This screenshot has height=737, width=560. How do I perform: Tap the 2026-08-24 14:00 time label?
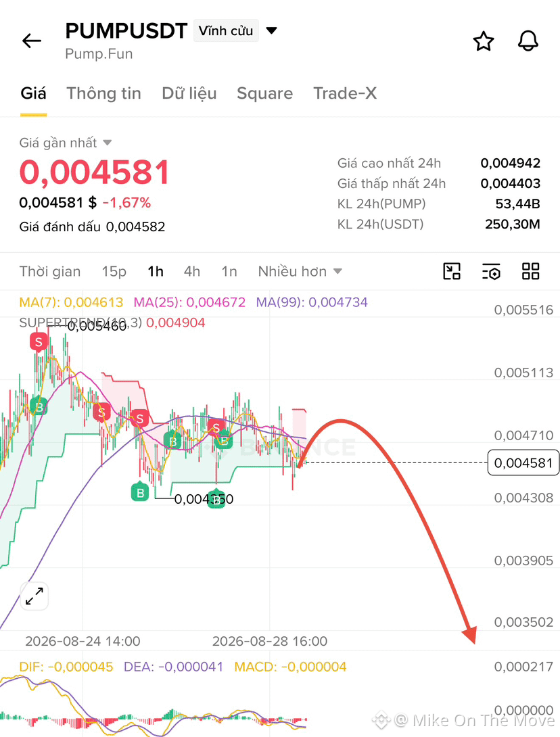(x=83, y=641)
